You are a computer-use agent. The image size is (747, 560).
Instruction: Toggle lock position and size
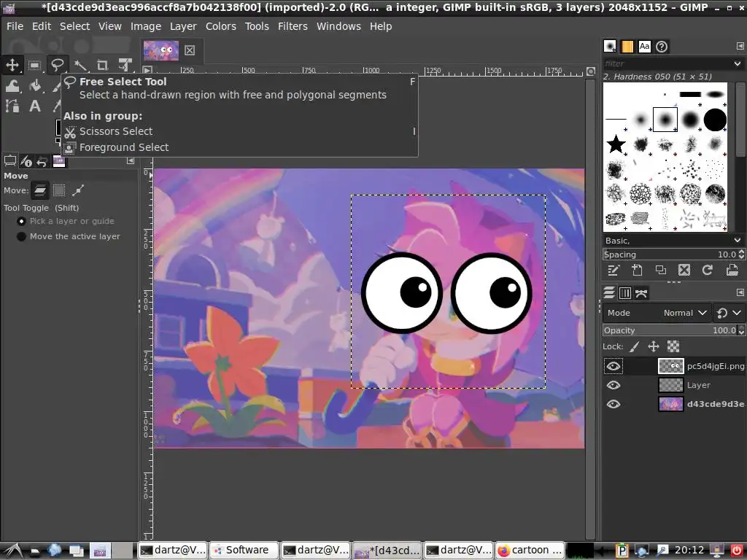click(654, 346)
